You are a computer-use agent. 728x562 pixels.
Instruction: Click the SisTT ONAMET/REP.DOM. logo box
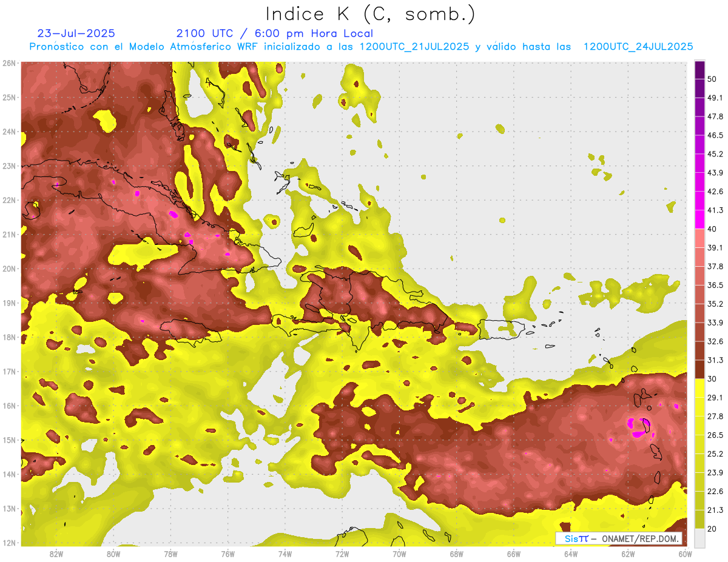(619, 538)
